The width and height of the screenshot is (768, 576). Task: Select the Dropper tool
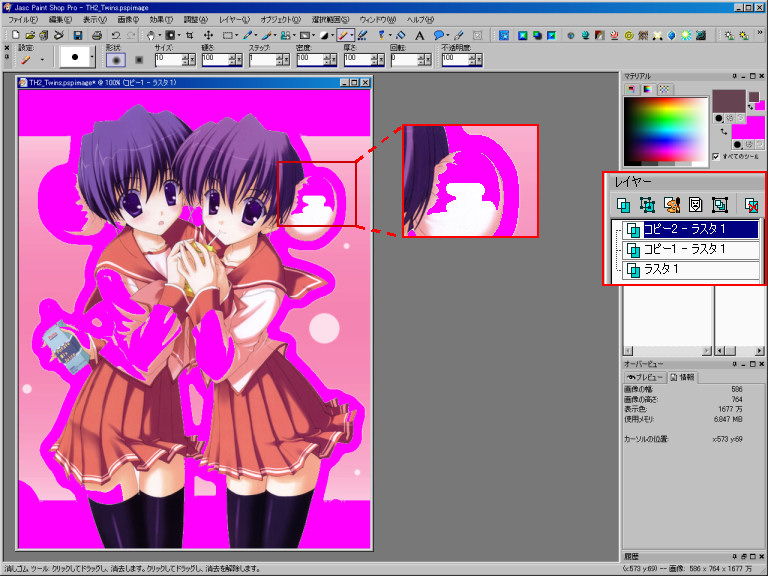(247, 35)
